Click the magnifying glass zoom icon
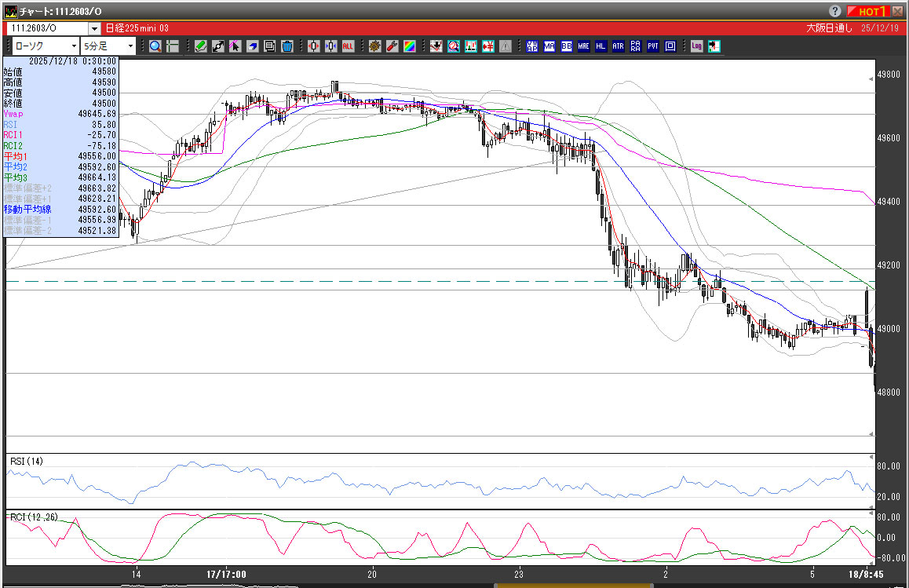 coord(155,46)
